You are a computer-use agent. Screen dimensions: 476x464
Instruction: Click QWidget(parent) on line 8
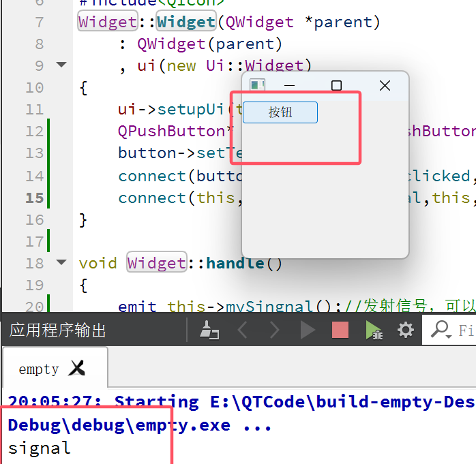209,44
